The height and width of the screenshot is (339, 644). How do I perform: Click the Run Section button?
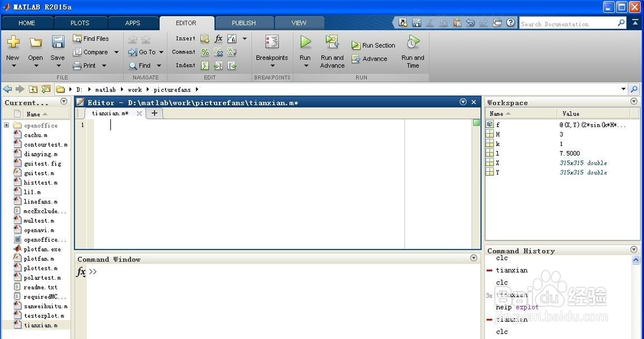374,46
